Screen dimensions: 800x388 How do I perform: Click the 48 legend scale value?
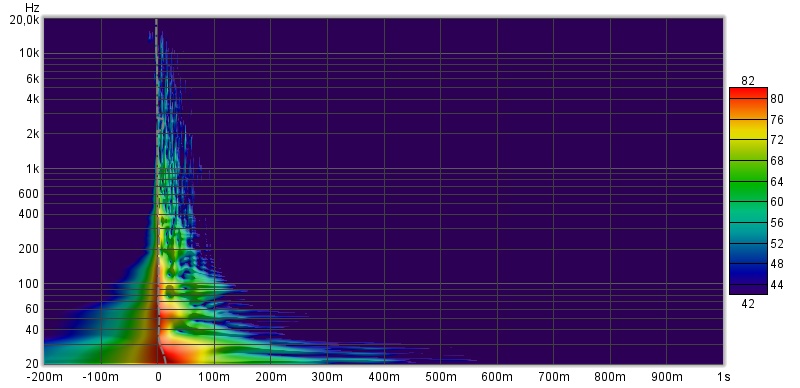point(777,264)
